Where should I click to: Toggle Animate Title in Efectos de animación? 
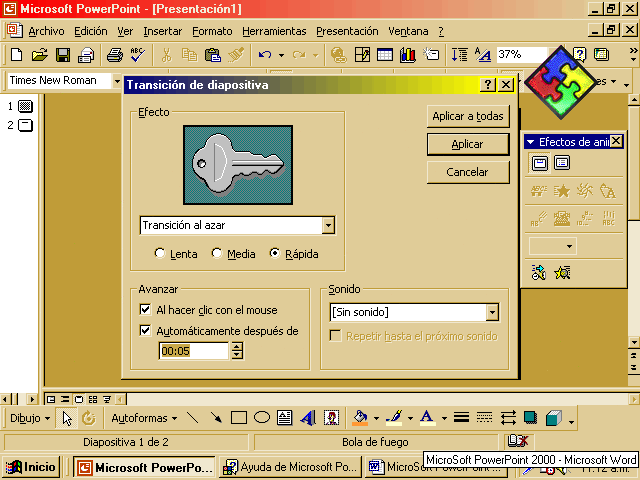[540, 163]
